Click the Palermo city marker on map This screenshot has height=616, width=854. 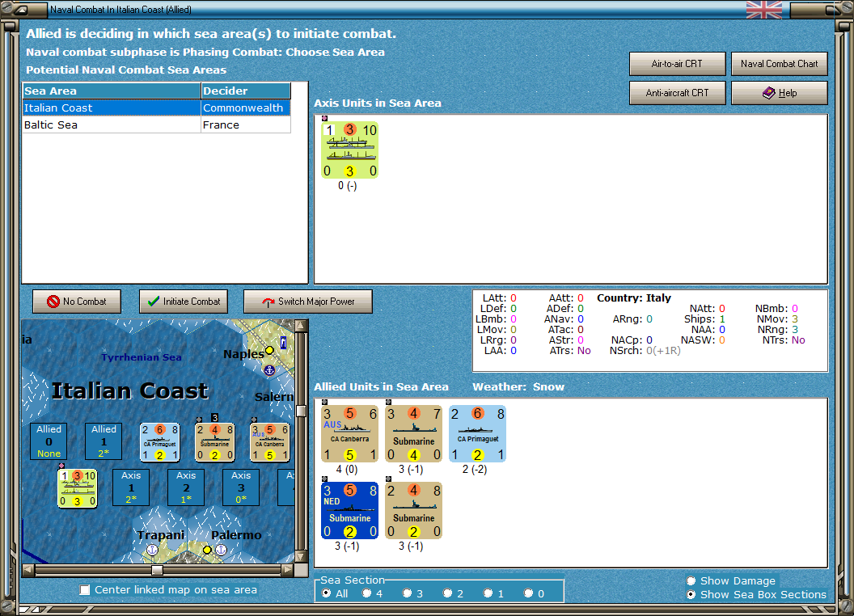tap(207, 550)
